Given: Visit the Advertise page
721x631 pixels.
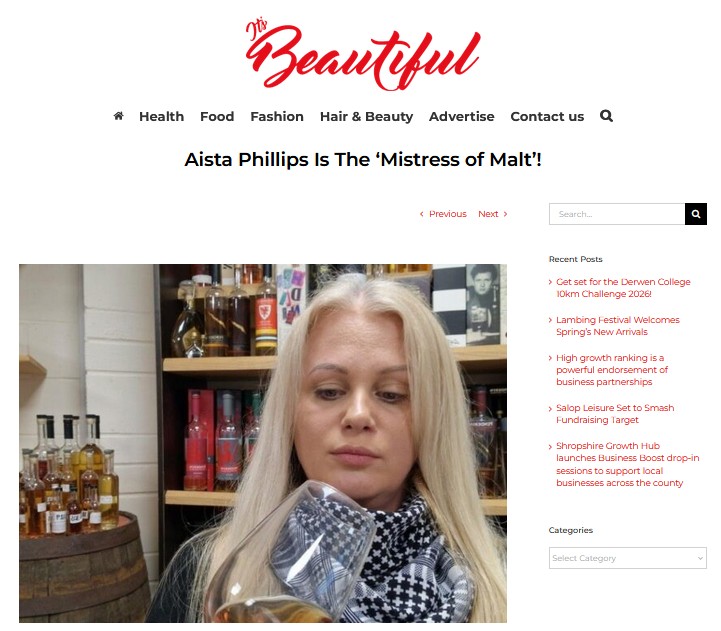Looking at the screenshot, I should click(x=462, y=116).
